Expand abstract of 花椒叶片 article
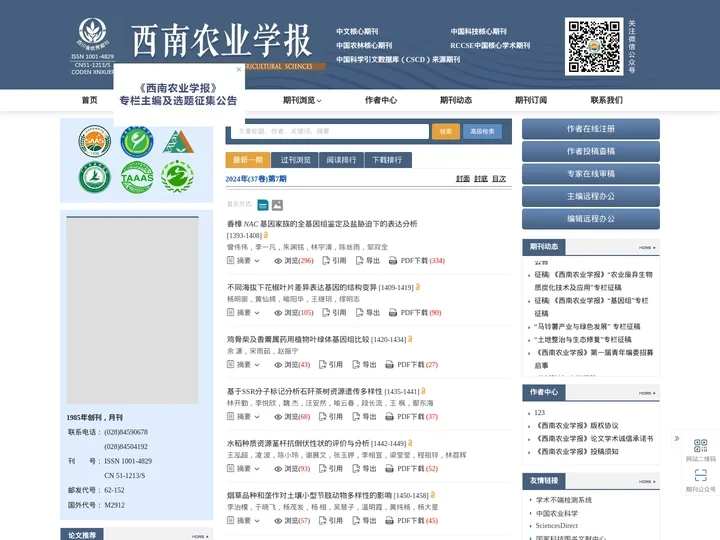This screenshot has width=720, height=540. click(x=243, y=313)
